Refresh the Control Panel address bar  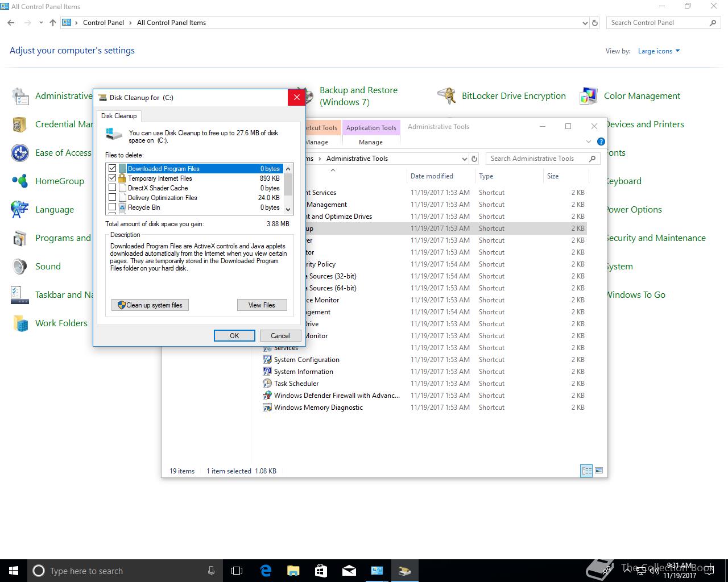pos(595,23)
